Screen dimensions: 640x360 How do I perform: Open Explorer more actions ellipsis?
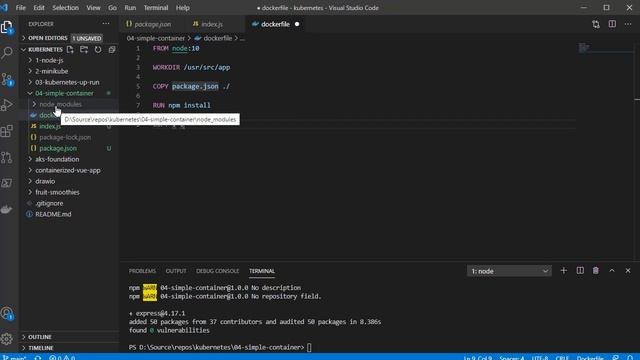106,24
